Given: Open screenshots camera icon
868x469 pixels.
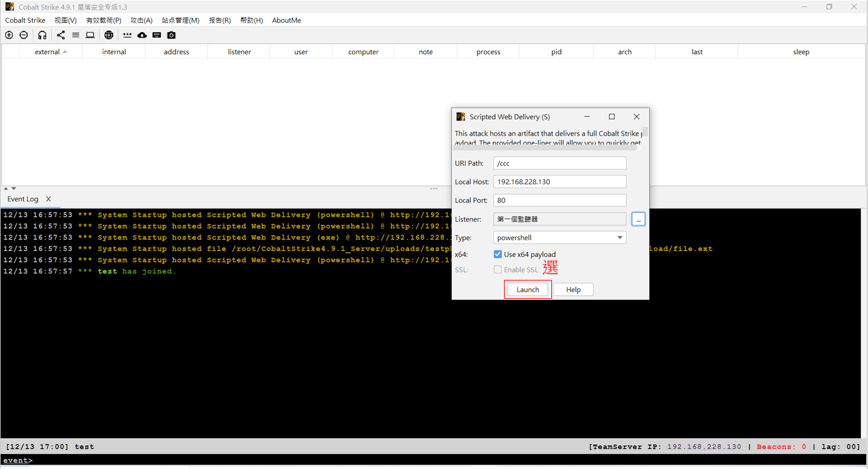Looking at the screenshot, I should click(x=172, y=35).
